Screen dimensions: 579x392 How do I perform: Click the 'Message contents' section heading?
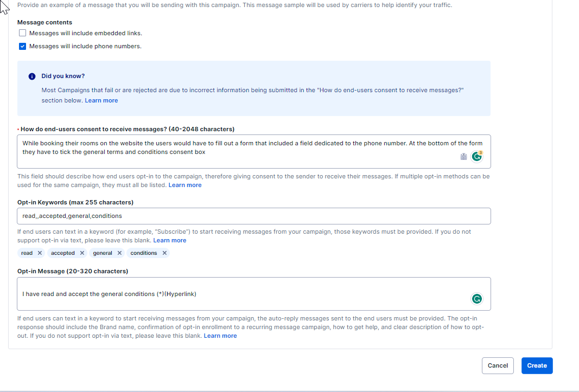pos(44,22)
